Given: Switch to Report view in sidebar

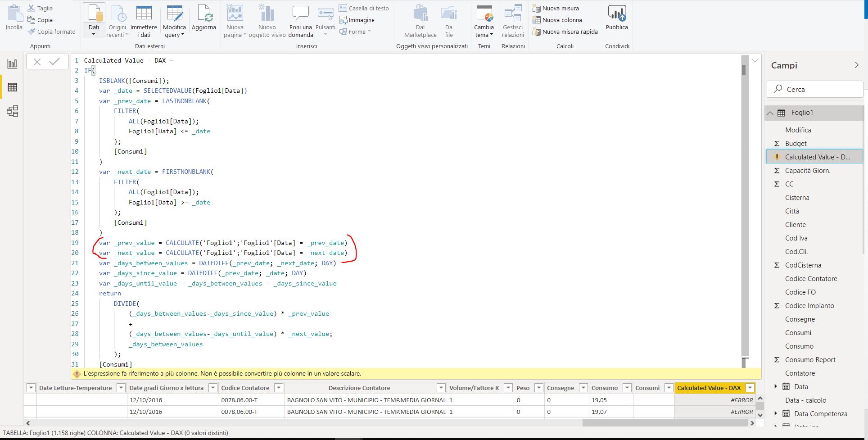Looking at the screenshot, I should pos(13,64).
